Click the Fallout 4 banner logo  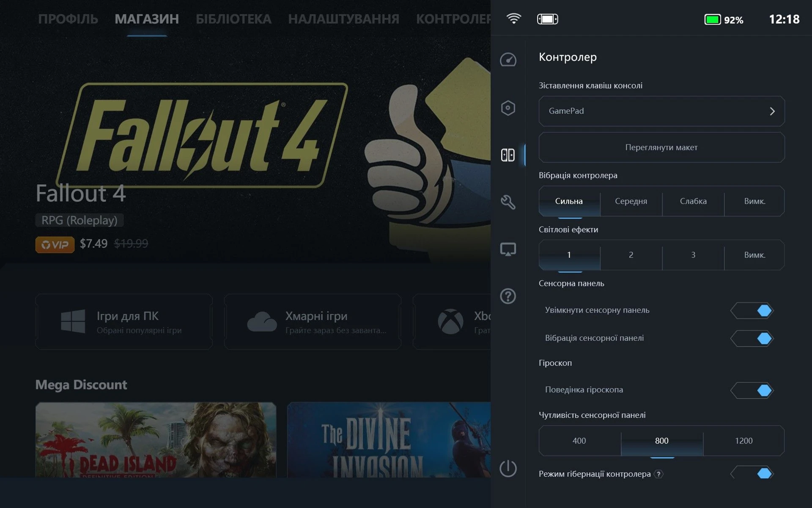pos(202,135)
